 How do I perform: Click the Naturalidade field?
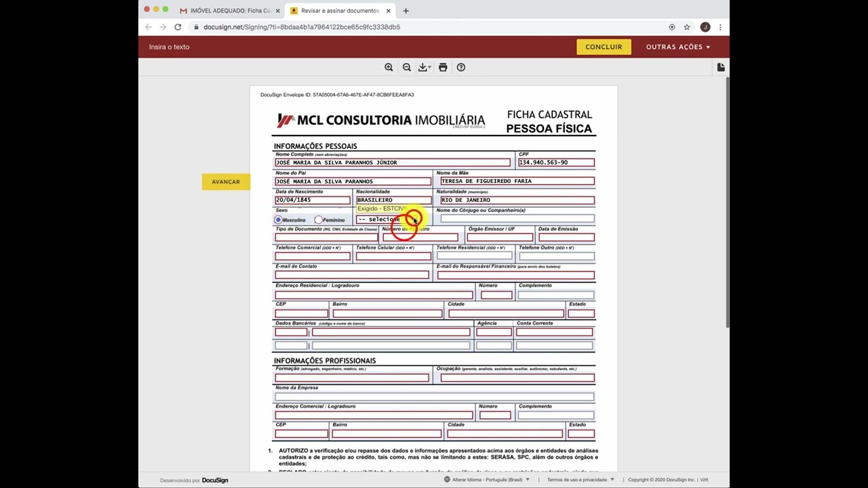pyautogui.click(x=517, y=200)
